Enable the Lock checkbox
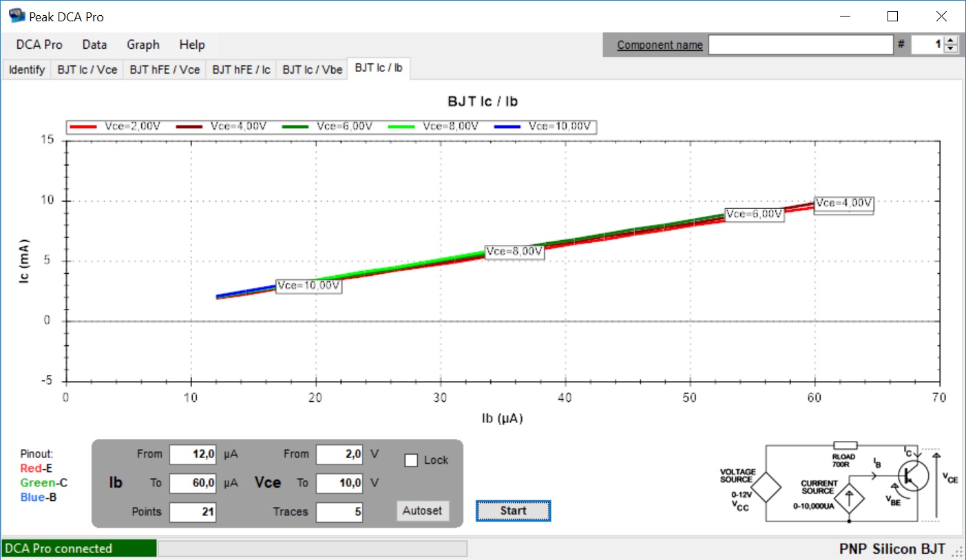The height and width of the screenshot is (560, 966). [411, 461]
